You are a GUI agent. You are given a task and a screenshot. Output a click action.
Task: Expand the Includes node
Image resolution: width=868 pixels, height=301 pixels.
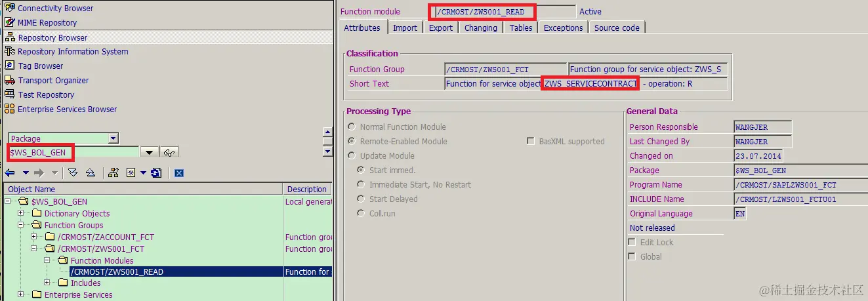pyautogui.click(x=47, y=283)
